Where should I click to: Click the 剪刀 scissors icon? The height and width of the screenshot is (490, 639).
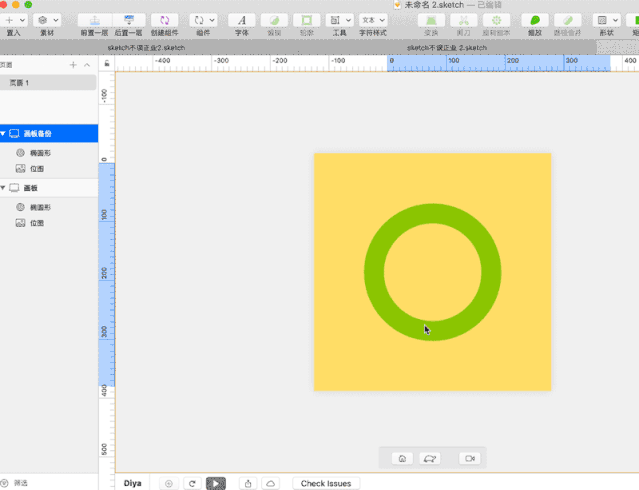[x=464, y=20]
